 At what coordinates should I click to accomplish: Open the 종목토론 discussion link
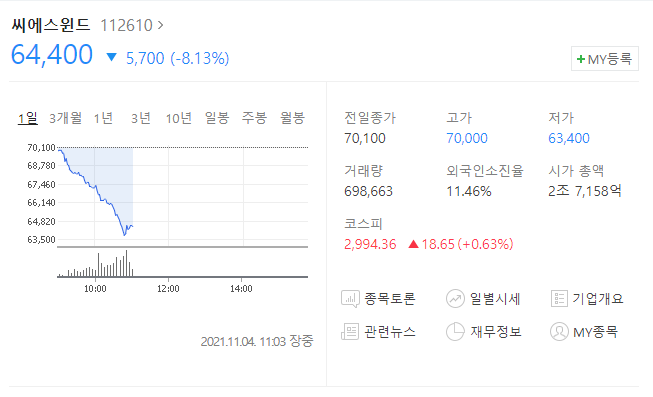coord(390,299)
